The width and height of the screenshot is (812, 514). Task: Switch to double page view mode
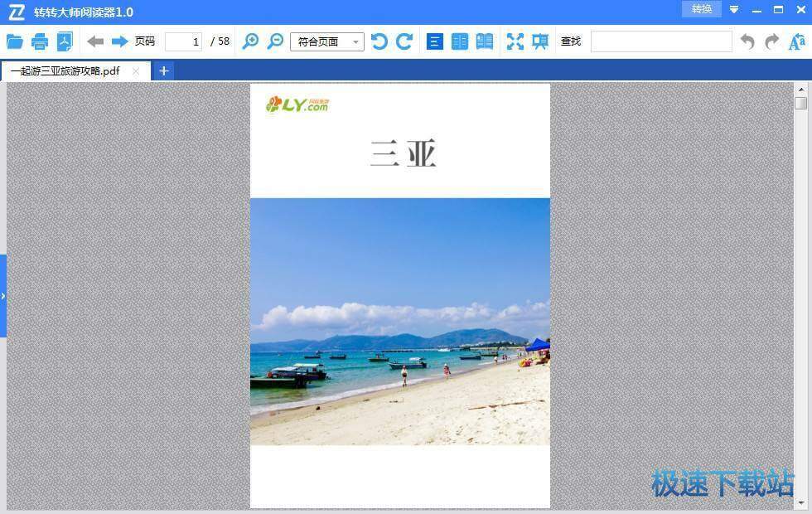point(460,41)
